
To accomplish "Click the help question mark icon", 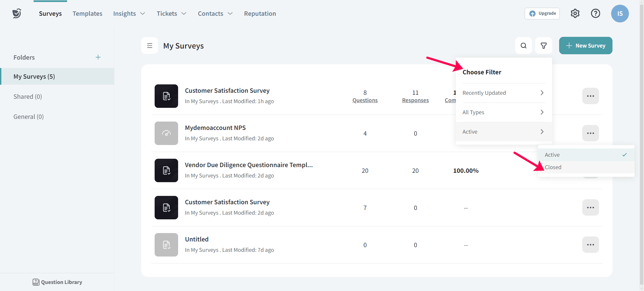I will click(x=595, y=13).
